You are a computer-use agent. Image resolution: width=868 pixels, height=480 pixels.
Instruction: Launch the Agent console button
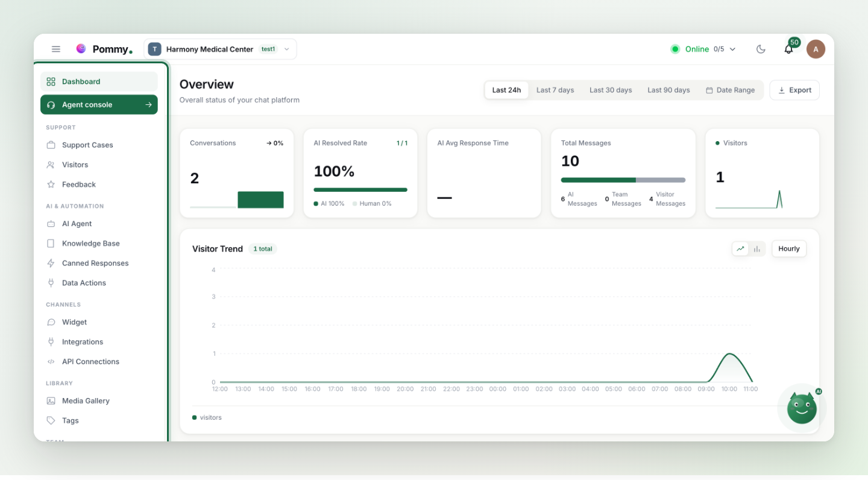coord(99,105)
